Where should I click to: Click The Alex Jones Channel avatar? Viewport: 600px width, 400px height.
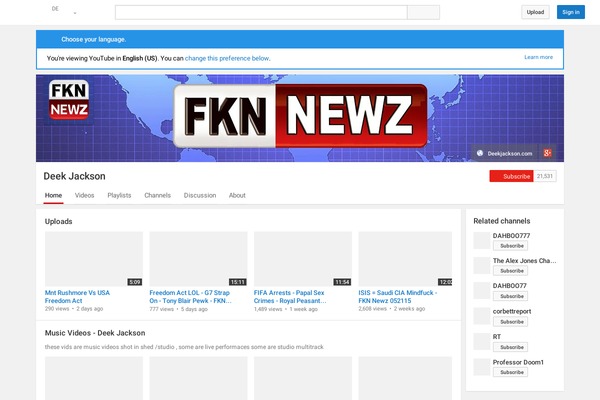481,266
